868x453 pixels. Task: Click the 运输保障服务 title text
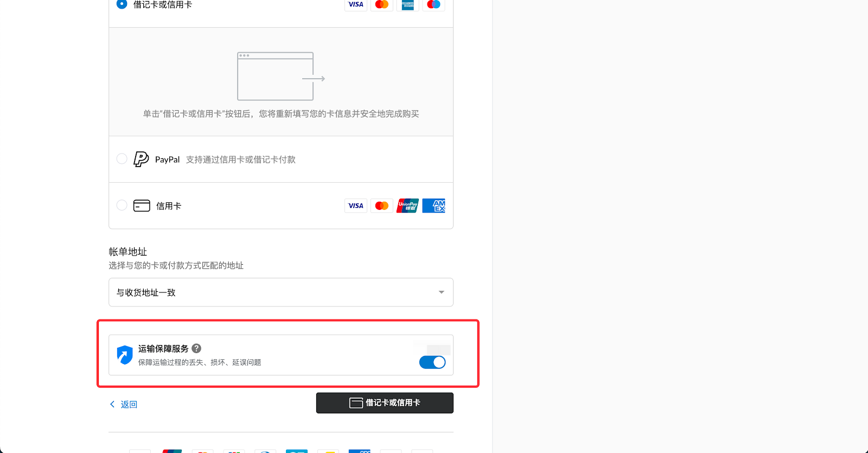tap(163, 348)
